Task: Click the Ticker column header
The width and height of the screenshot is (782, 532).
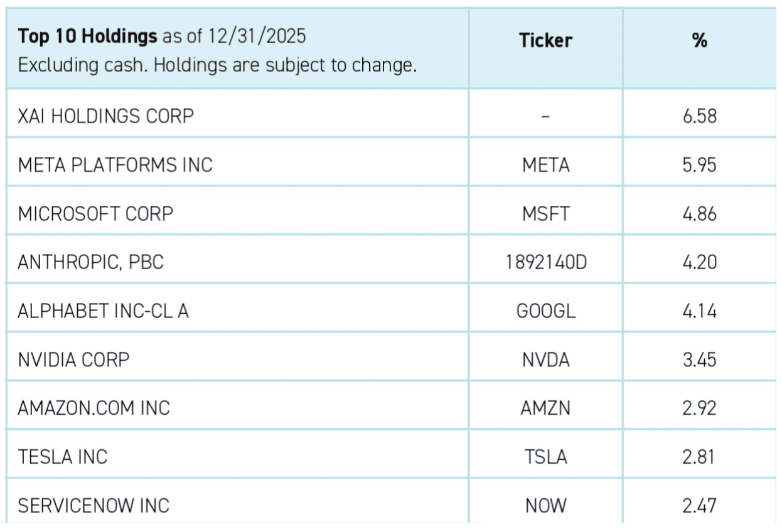Action: coord(545,41)
